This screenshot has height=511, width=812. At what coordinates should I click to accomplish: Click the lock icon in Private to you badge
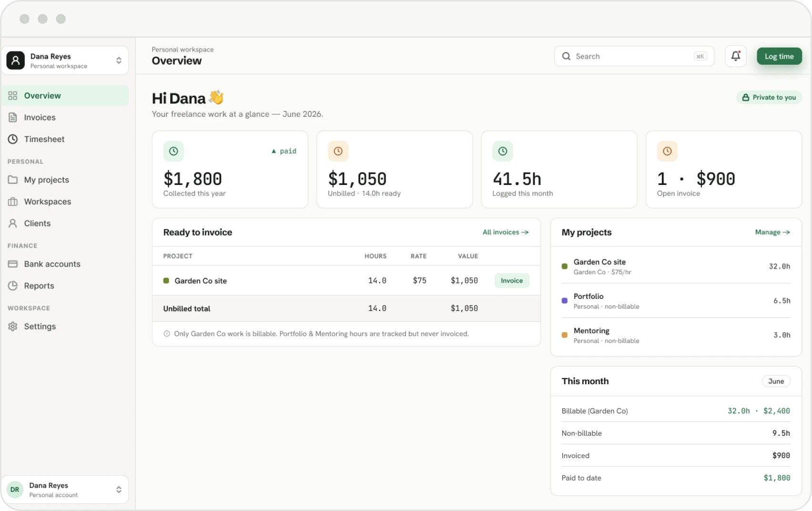pos(746,97)
